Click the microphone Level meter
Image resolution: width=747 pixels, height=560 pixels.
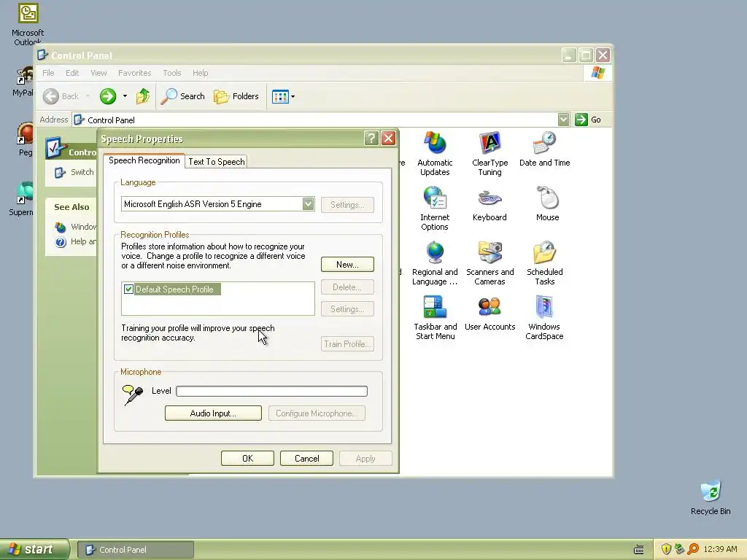(271, 391)
